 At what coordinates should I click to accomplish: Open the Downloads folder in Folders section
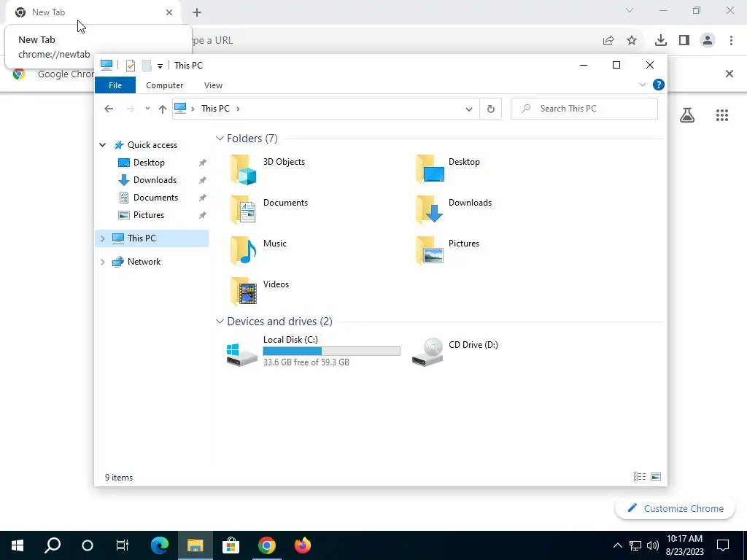pyautogui.click(x=454, y=209)
